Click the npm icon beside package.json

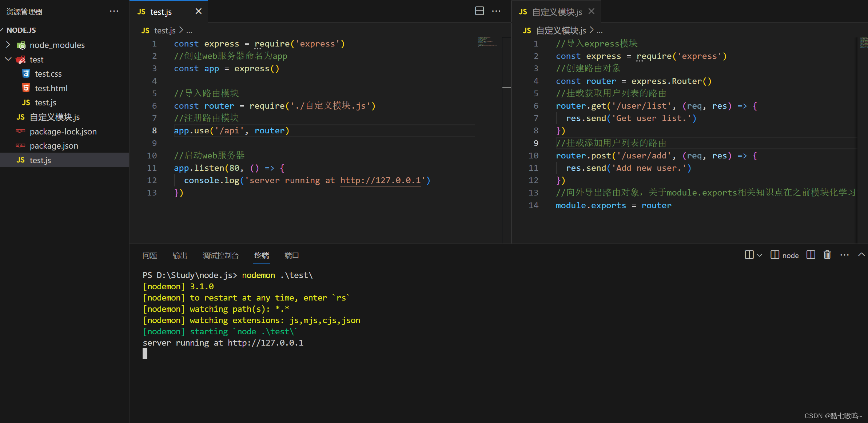21,145
